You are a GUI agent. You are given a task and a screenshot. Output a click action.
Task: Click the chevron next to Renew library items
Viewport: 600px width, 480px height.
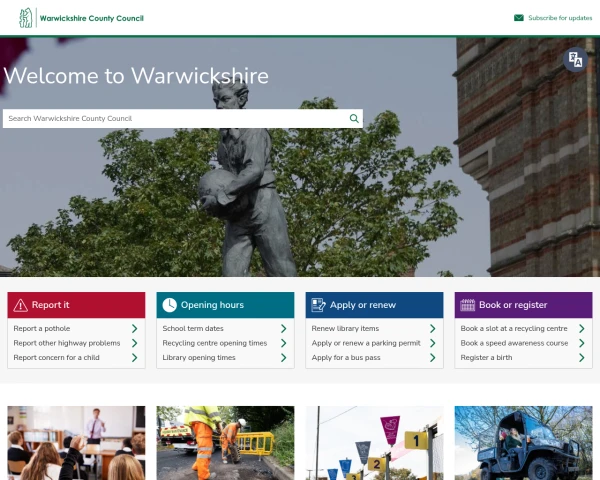(x=433, y=328)
